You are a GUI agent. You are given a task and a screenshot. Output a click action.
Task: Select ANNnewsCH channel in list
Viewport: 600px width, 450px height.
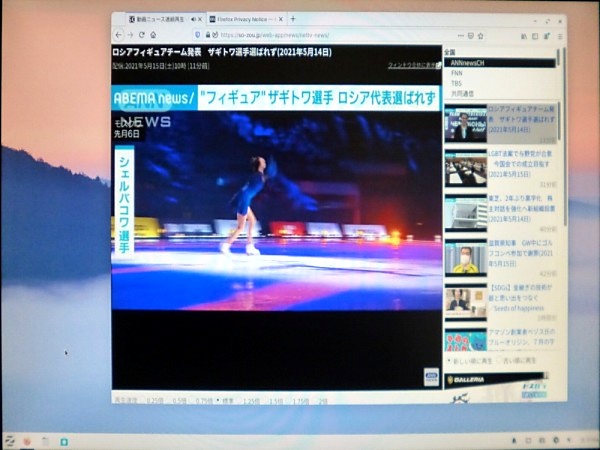[x=500, y=63]
